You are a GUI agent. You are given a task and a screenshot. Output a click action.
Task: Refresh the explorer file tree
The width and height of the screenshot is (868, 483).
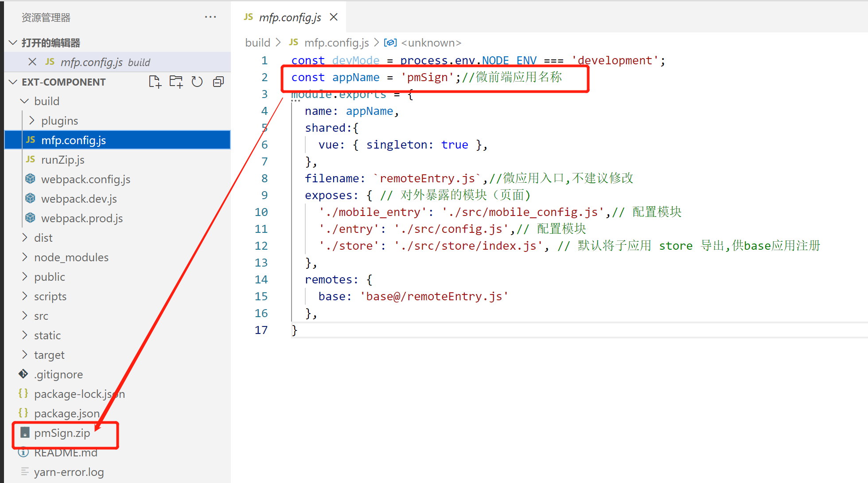click(x=197, y=82)
